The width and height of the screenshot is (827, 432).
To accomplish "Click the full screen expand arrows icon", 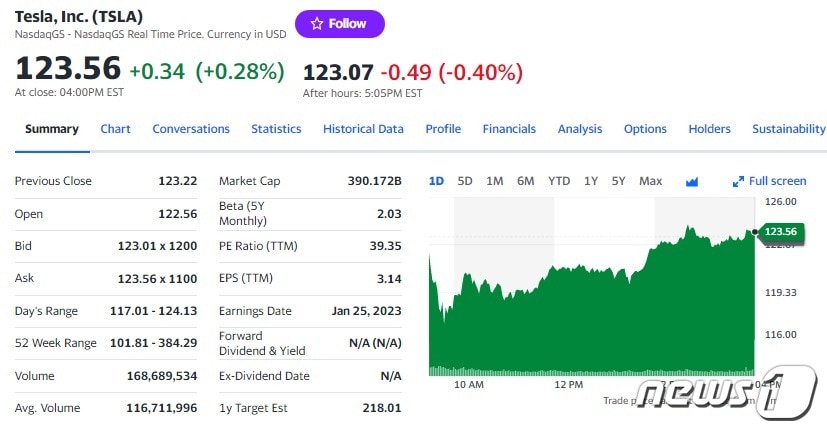I will pyautogui.click(x=738, y=181).
